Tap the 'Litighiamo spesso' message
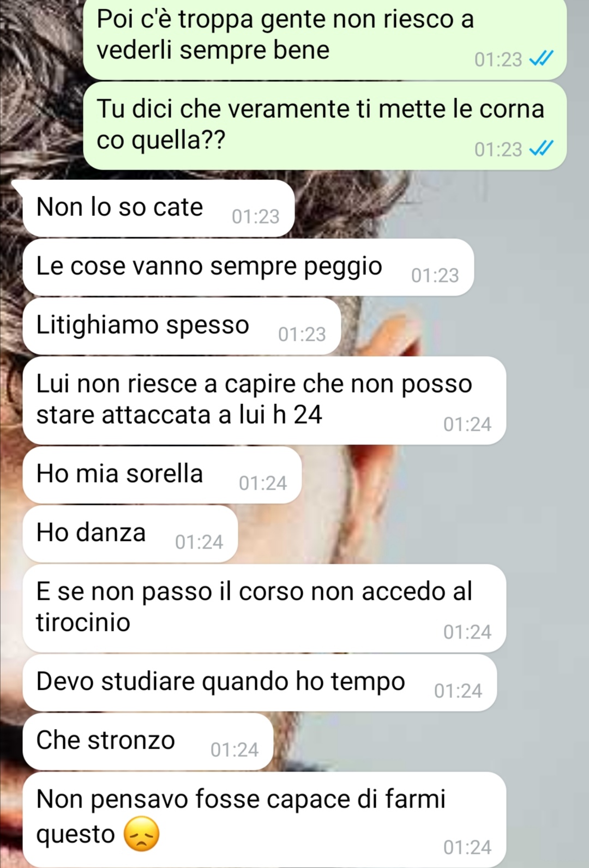589x868 pixels. point(182,326)
